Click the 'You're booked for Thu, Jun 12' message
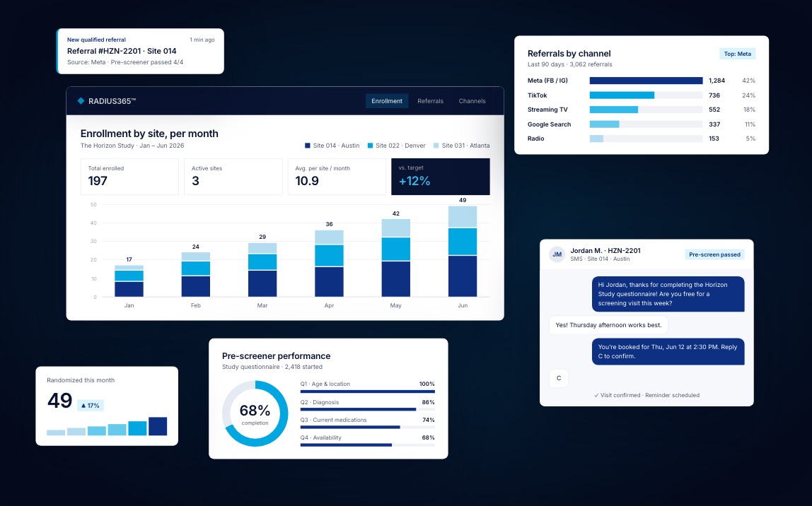 (x=668, y=351)
